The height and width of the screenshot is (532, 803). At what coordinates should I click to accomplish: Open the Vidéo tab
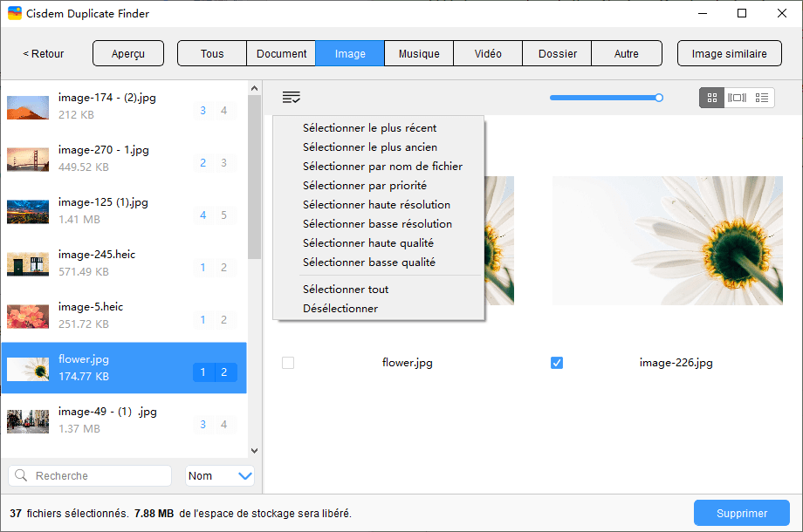click(488, 54)
